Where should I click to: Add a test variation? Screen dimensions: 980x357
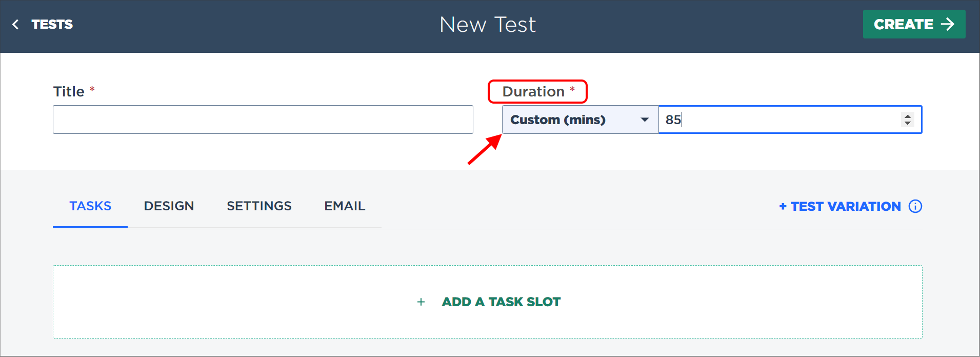tap(840, 206)
